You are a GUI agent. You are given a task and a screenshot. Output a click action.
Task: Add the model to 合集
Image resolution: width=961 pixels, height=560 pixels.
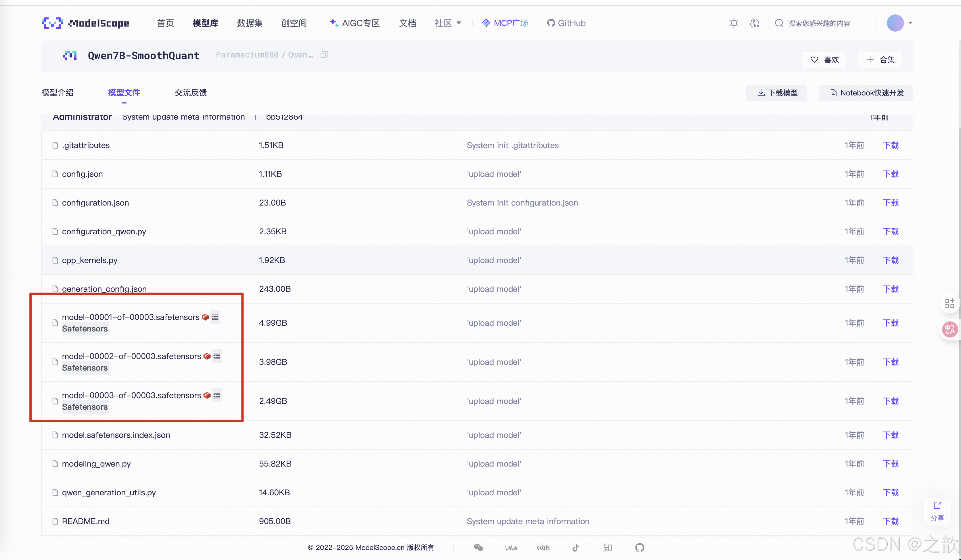(879, 60)
